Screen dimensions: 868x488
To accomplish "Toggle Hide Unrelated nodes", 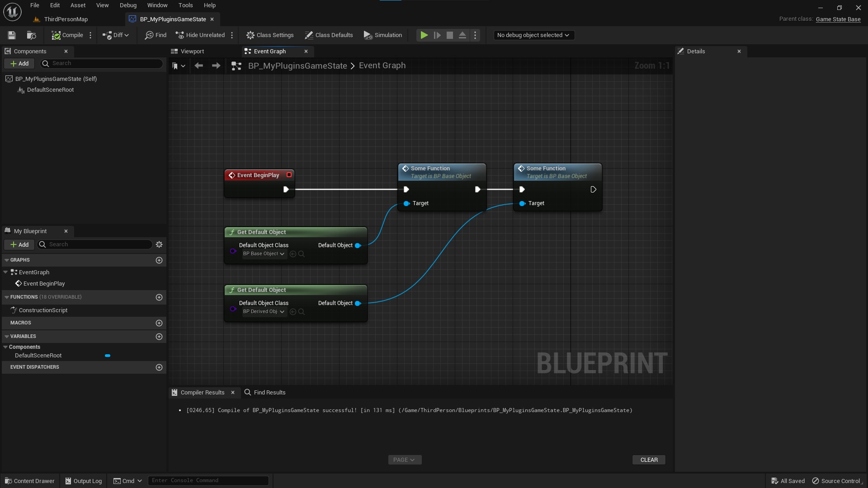I will [199, 35].
